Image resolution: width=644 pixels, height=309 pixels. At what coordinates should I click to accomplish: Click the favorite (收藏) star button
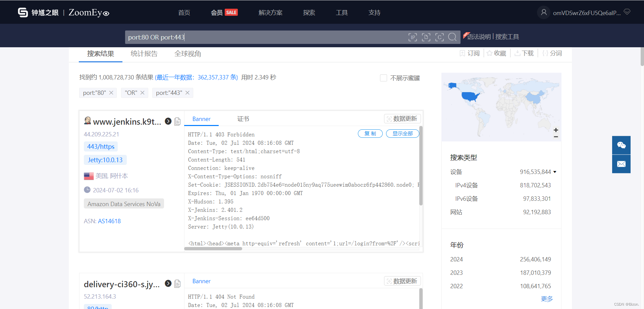[496, 53]
